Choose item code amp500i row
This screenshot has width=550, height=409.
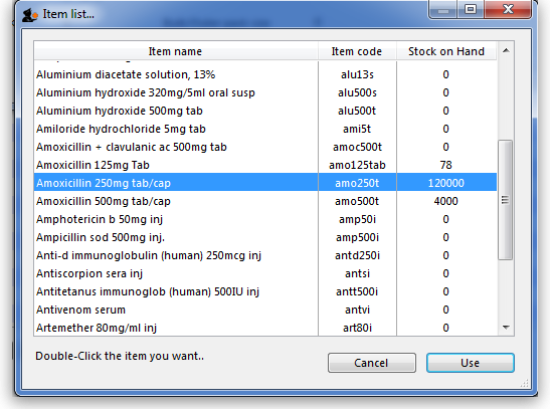(x=266, y=237)
